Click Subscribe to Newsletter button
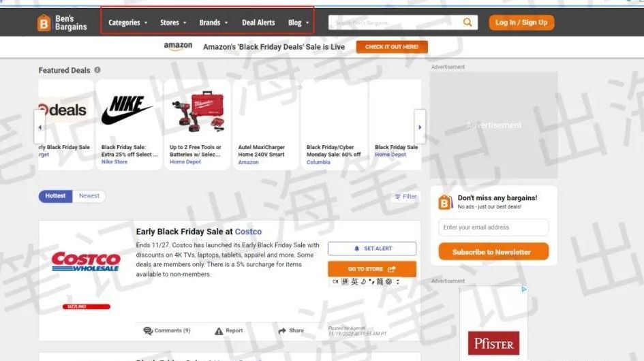The image size is (644, 361). point(493,252)
